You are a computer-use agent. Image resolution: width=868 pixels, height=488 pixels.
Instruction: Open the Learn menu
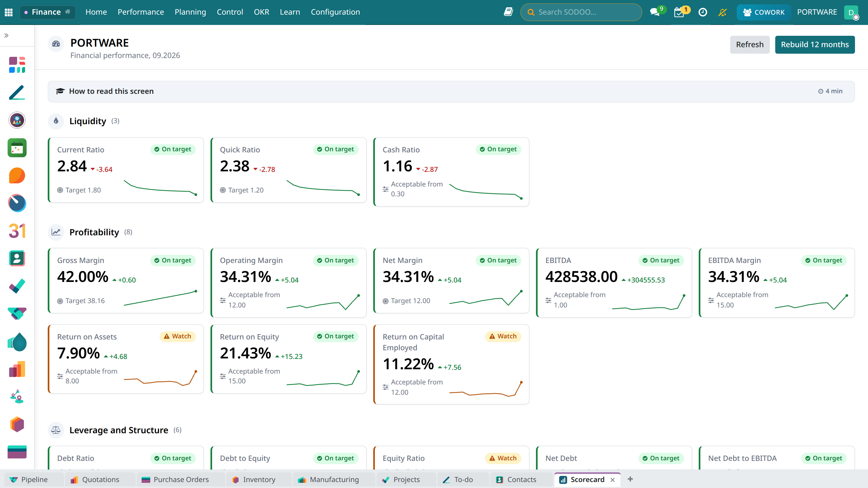point(290,12)
